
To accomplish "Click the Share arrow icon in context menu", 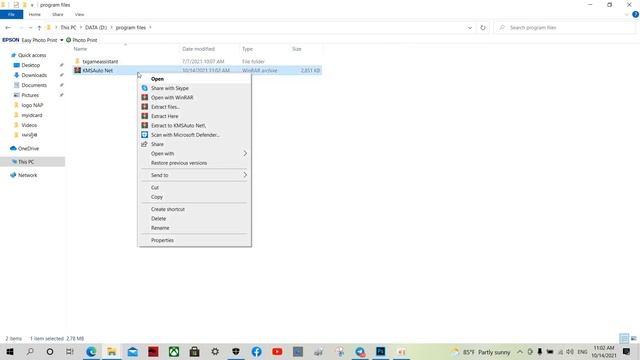I will pyautogui.click(x=144, y=144).
